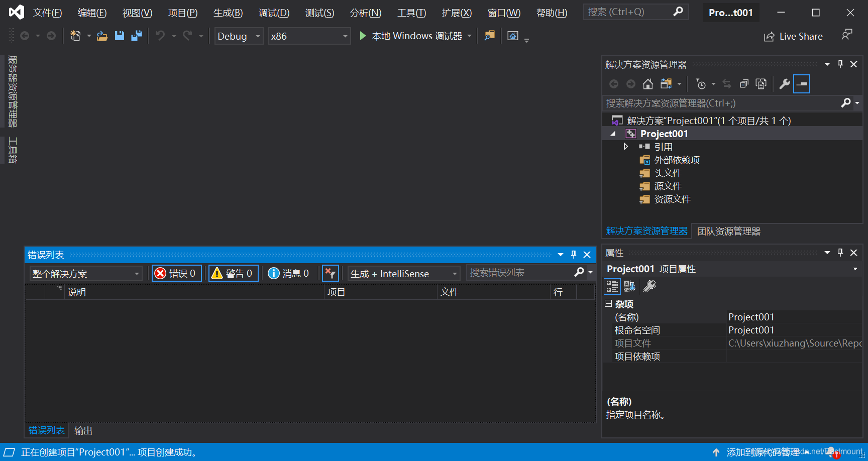868x461 pixels.
Task: Click the Alphabetical sort icon in Properties
Action: click(629, 286)
